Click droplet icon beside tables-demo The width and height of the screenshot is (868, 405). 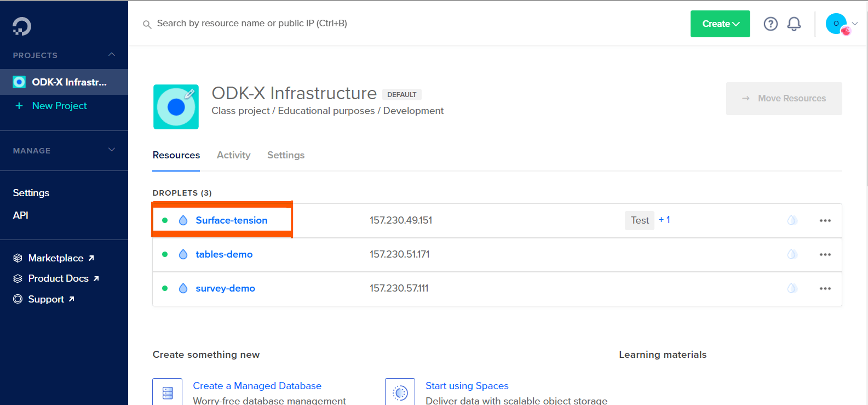[x=183, y=254]
